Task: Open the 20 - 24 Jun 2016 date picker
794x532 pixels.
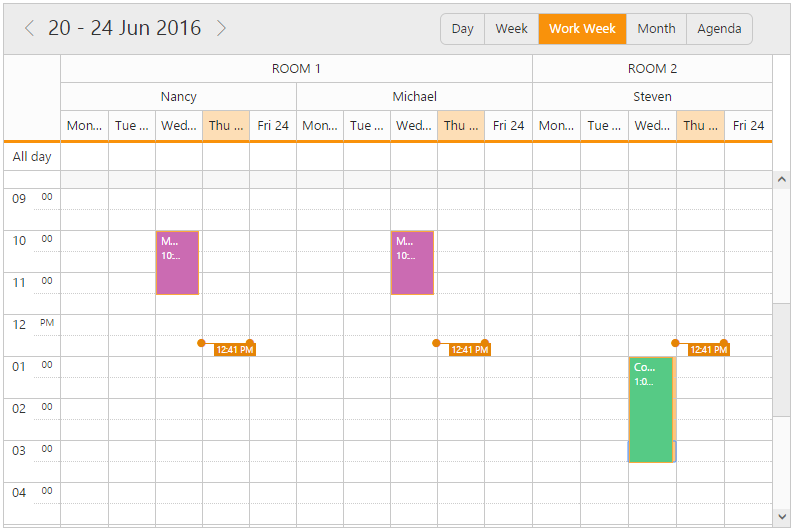Action: (x=124, y=28)
